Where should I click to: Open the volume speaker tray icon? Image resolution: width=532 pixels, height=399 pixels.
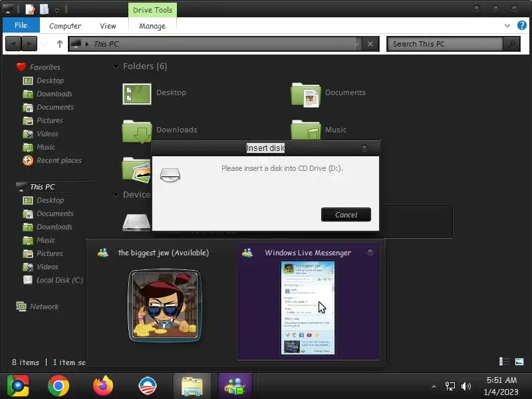466,386
